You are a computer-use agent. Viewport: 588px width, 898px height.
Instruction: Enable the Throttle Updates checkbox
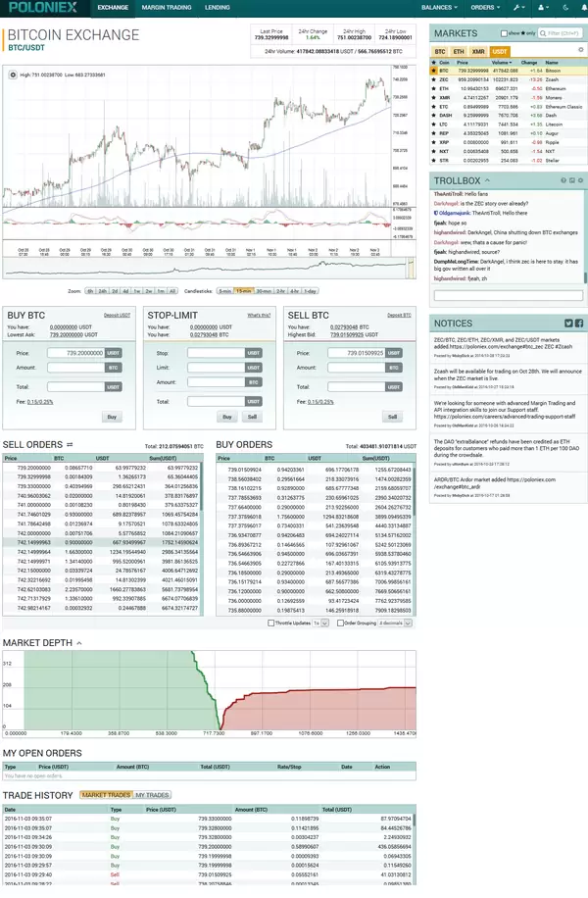pyautogui.click(x=270, y=624)
